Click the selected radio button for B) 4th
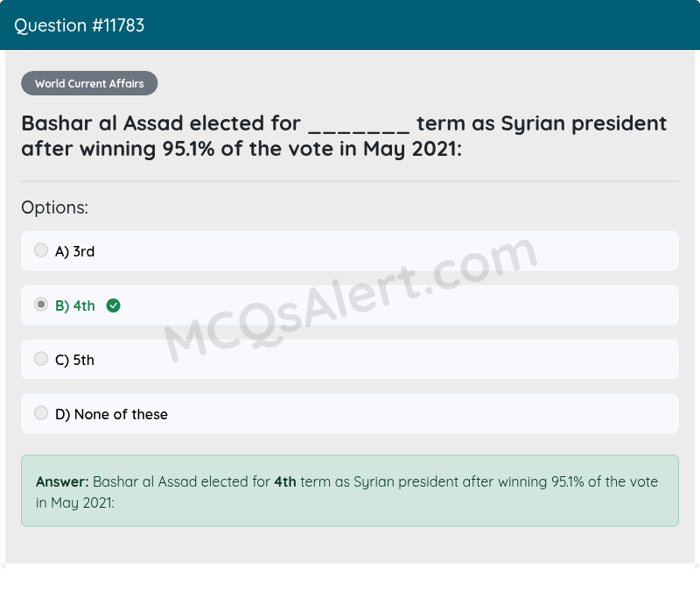 point(41,304)
